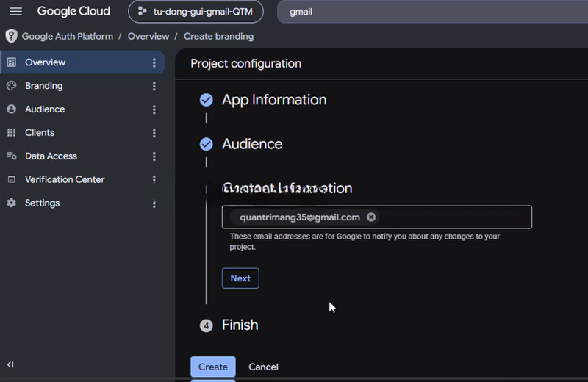Click the App Information checkmark icon
Viewport: 588px width, 382px height.
[x=207, y=100]
